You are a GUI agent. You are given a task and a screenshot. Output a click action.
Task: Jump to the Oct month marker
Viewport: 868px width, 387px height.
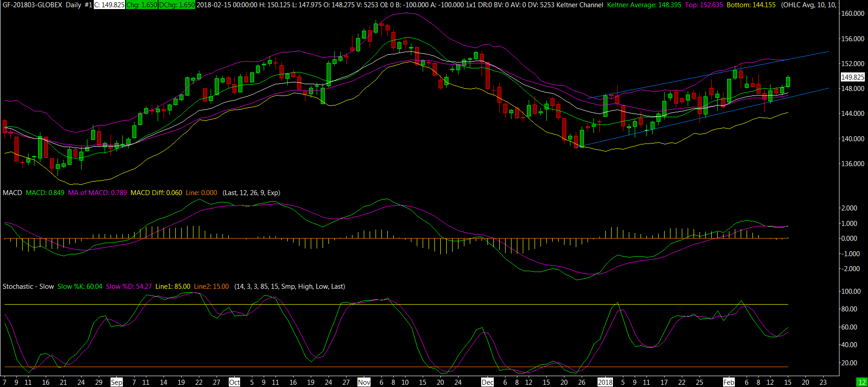tap(234, 382)
